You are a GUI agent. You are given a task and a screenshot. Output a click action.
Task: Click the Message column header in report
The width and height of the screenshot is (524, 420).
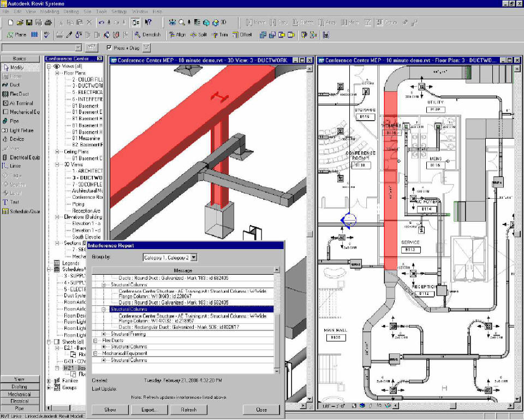(183, 270)
